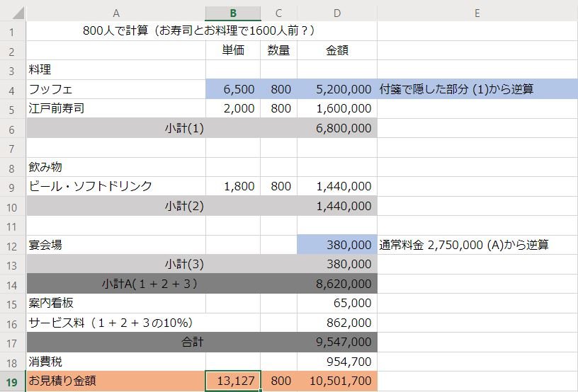Select row 19 header

tap(12, 381)
